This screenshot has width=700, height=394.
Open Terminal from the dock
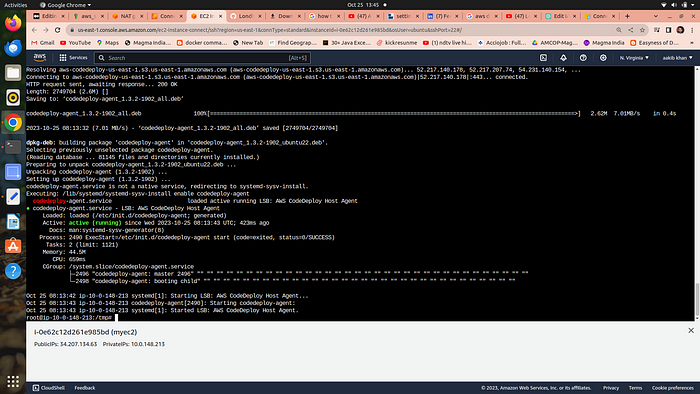point(13,147)
